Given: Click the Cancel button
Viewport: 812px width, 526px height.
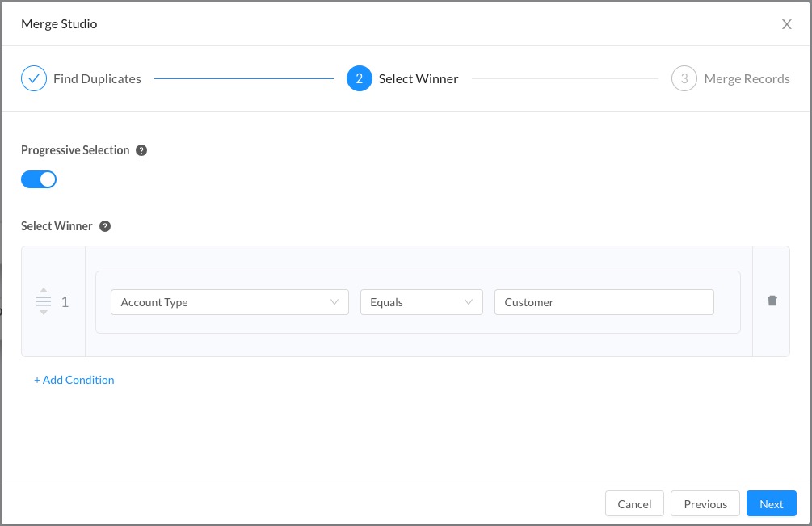Looking at the screenshot, I should click(x=634, y=503).
